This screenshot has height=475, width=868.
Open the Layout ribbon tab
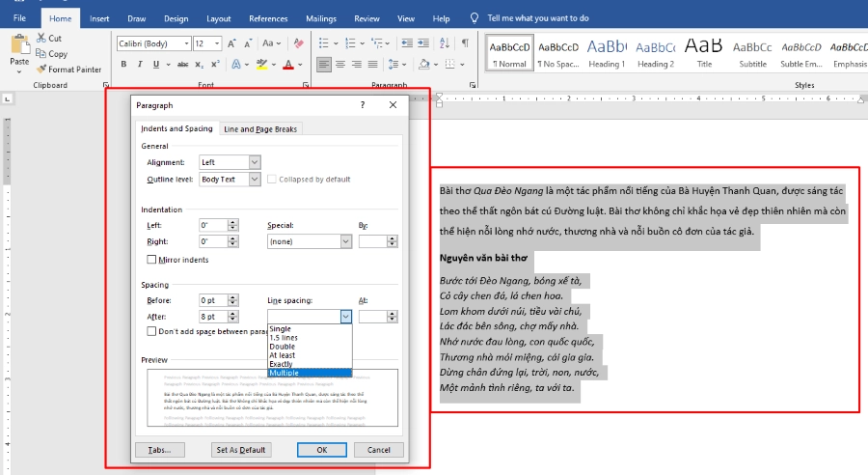(x=218, y=18)
